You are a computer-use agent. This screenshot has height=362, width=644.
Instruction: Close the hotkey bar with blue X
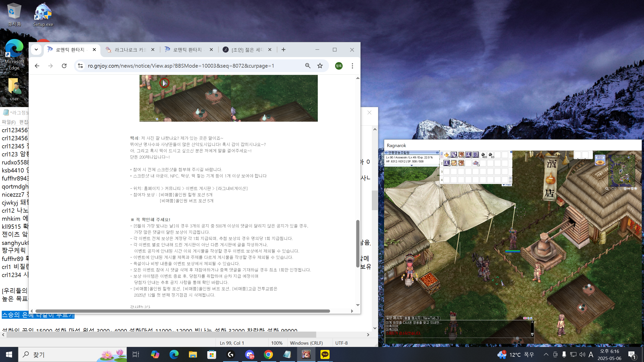pos(511,152)
